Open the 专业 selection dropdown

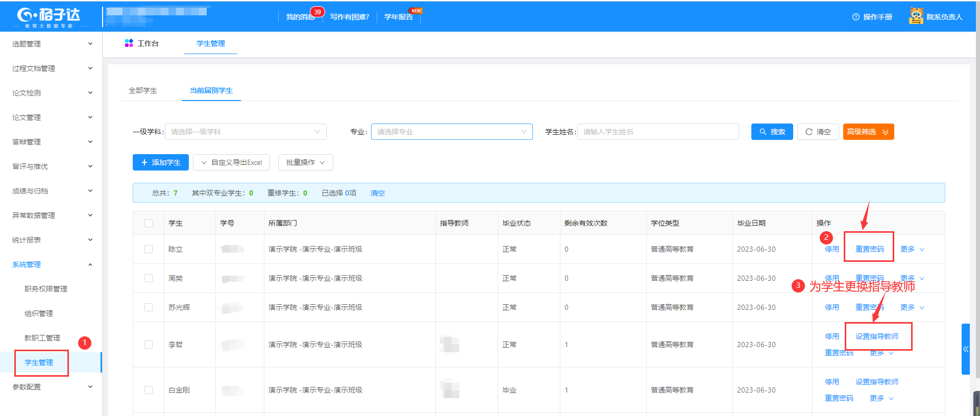(x=451, y=132)
